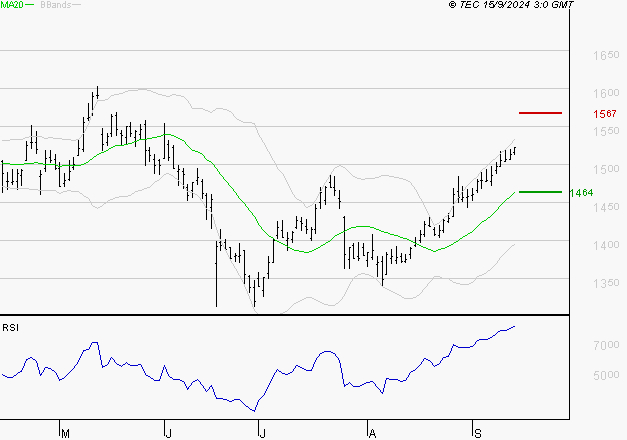Click the 1450 price axis label
Viewport: 627px width, 440px height.
coord(606,207)
